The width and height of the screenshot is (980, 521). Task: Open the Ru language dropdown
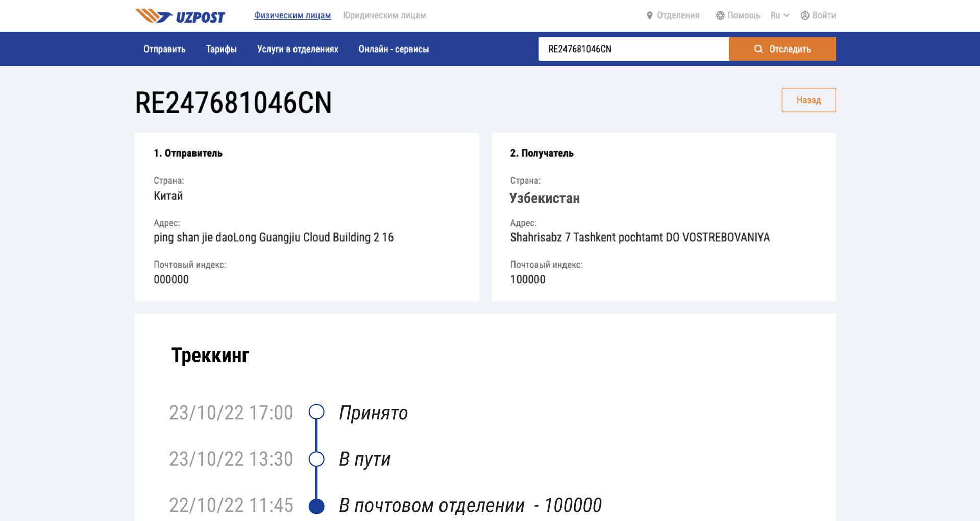click(779, 16)
